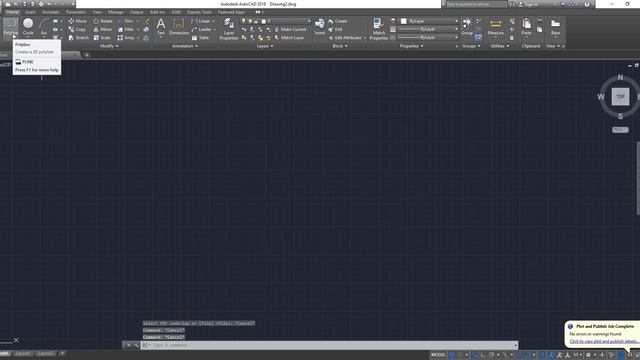Open annotation scale 1:1 dropdown
Viewport: 640px width, 360px height.
(577, 355)
